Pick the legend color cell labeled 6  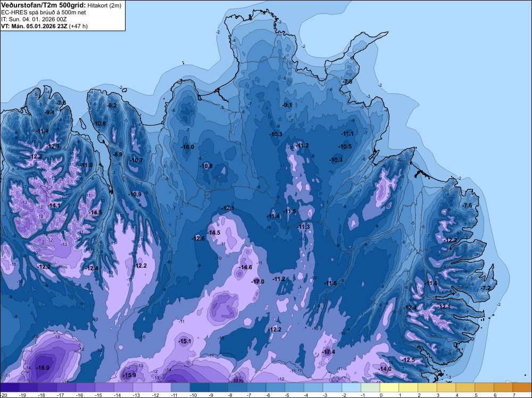[x=503, y=387]
